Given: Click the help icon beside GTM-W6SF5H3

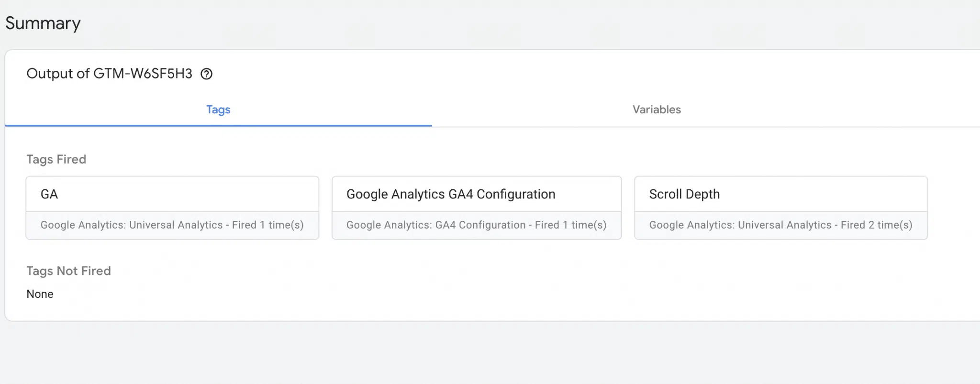Looking at the screenshot, I should [x=206, y=74].
